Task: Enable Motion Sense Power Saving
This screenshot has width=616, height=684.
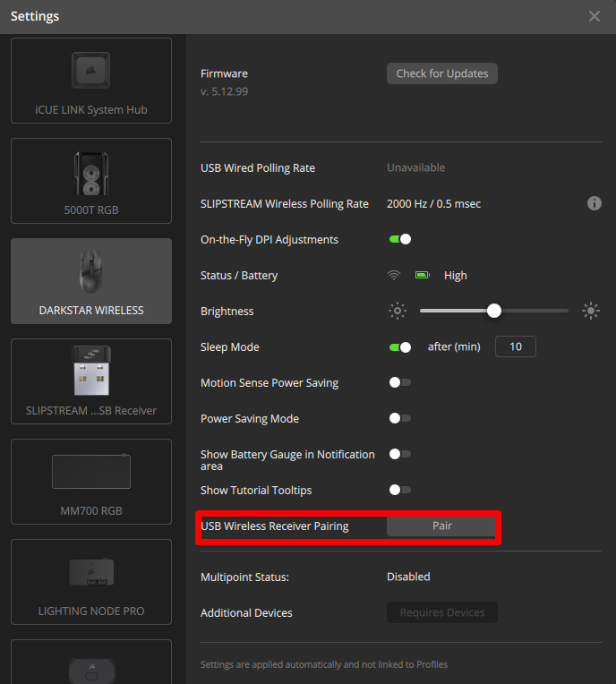Action: click(x=400, y=382)
